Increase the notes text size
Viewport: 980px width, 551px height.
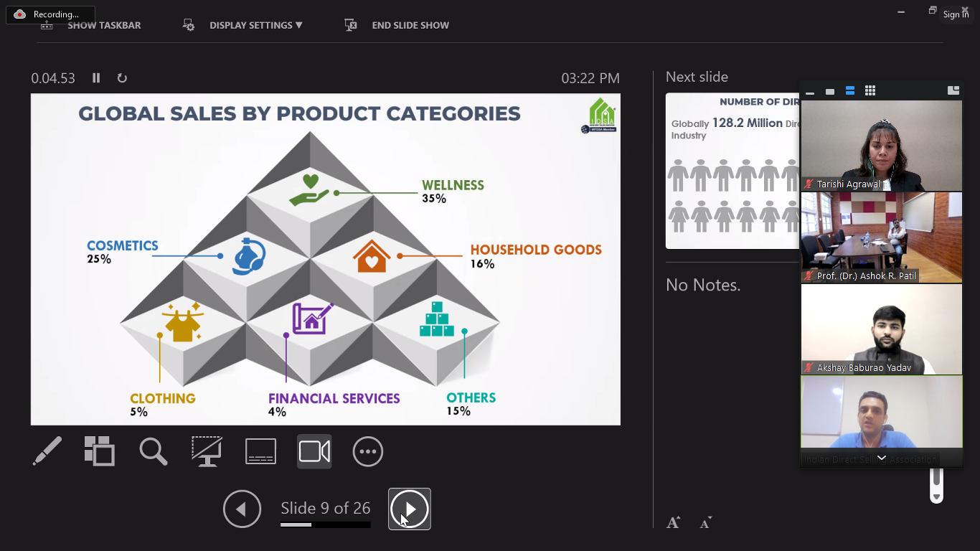click(673, 522)
